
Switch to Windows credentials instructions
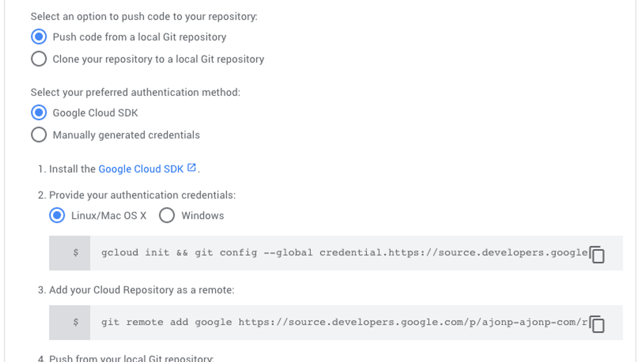pyautogui.click(x=167, y=215)
